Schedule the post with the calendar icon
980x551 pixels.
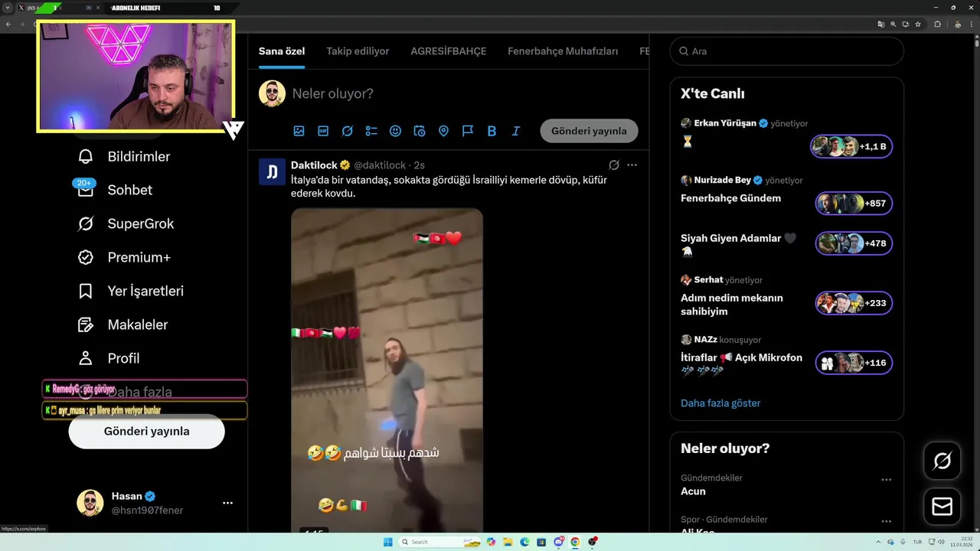pos(420,131)
